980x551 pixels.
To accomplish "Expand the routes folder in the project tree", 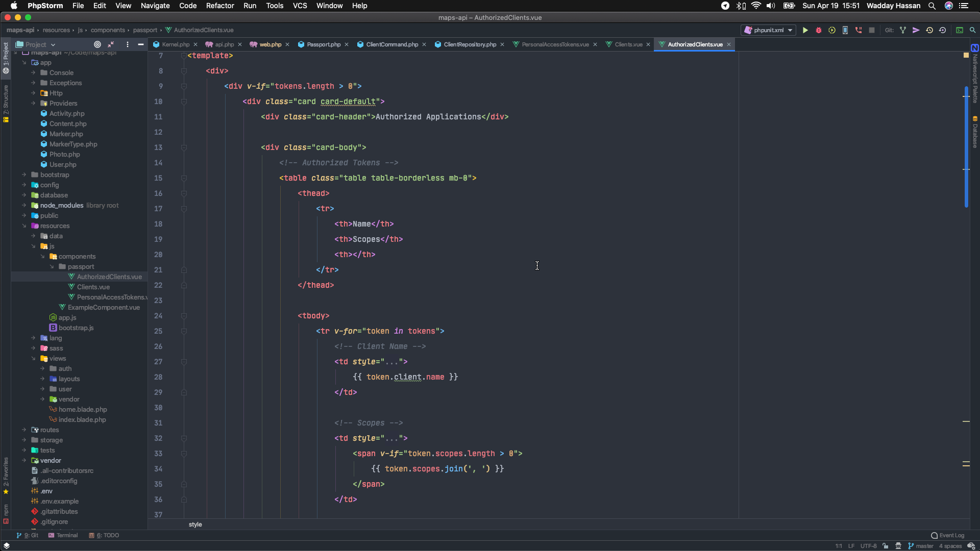I will click(x=24, y=430).
